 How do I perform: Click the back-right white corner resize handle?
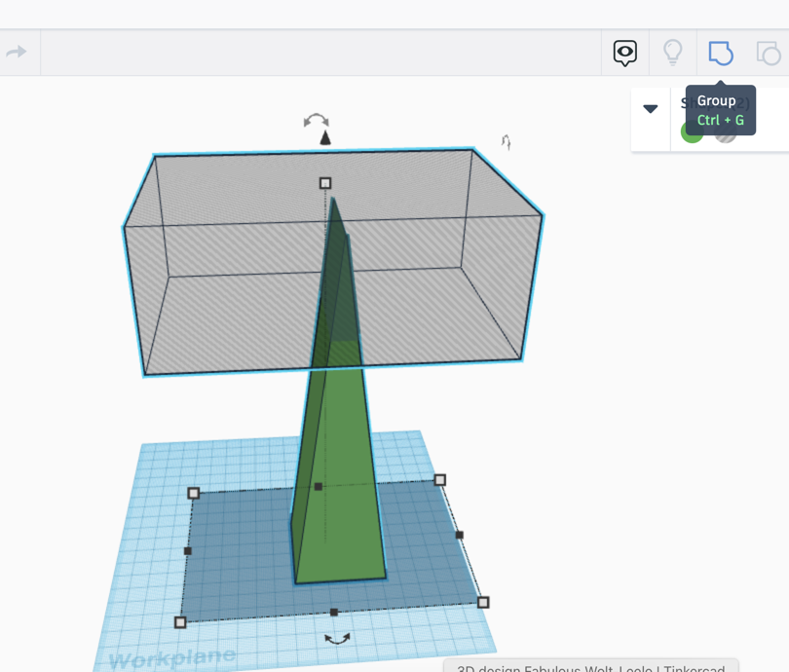click(x=440, y=479)
